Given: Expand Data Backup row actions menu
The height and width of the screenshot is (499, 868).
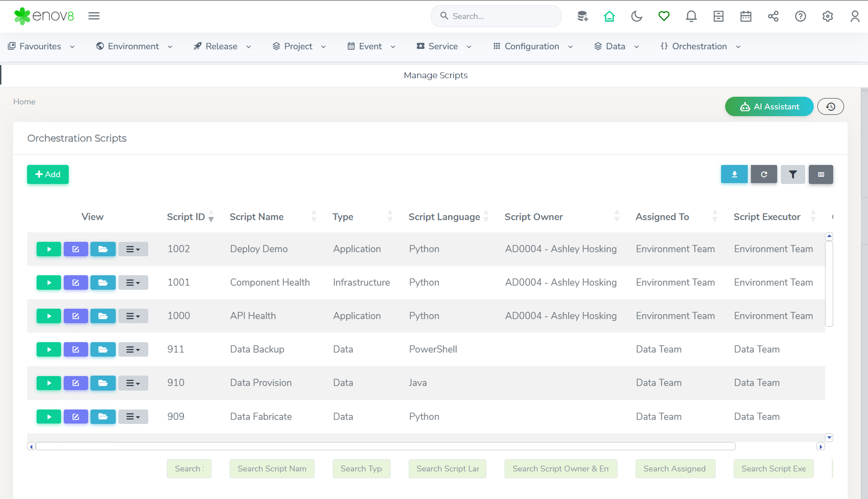Looking at the screenshot, I should pos(133,349).
